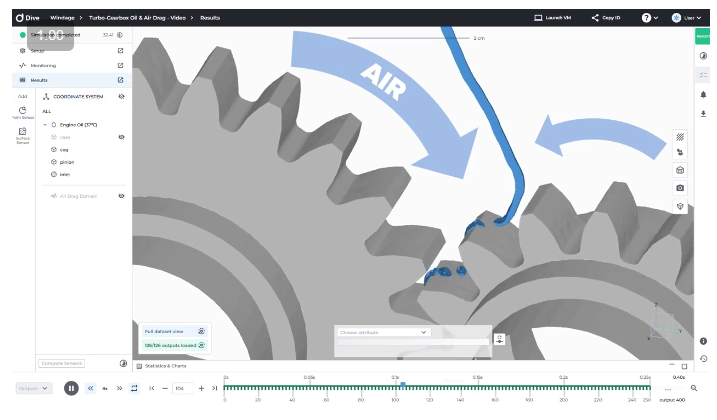This screenshot has height=420, width=717.
Task: Jump to last output
Action: [x=214, y=388]
